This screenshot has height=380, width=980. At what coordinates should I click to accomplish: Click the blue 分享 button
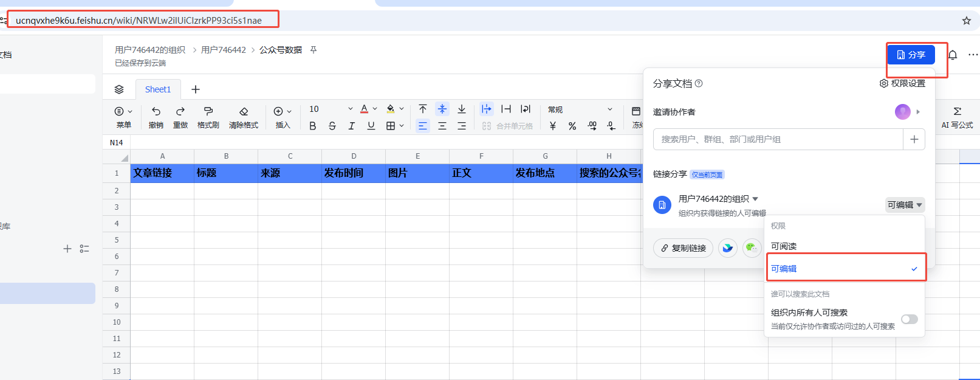[911, 55]
